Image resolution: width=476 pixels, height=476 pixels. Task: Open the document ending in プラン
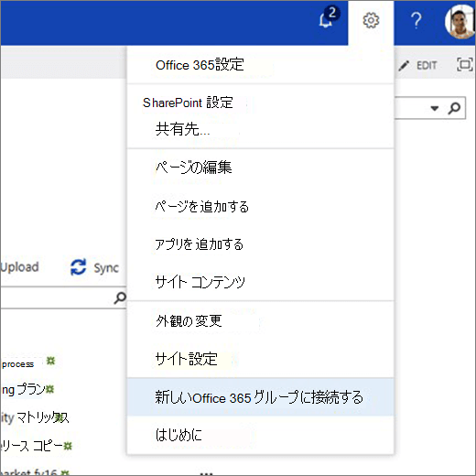coord(24,390)
